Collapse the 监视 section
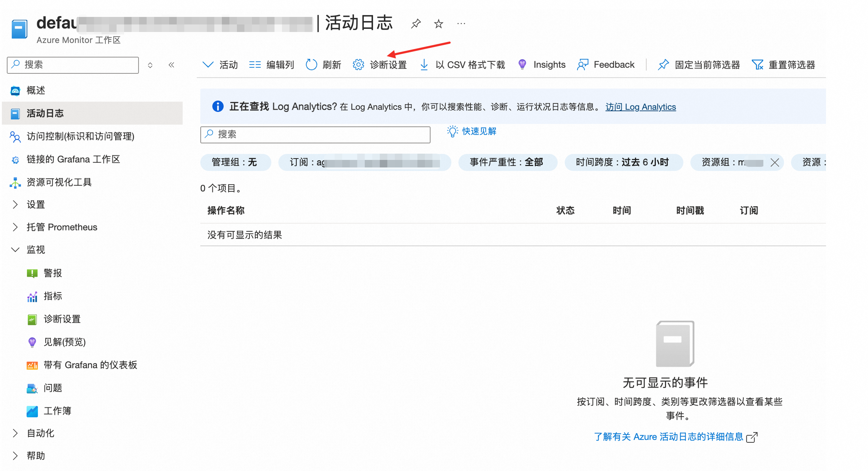Viewport: 868px width, 471px height. [15, 250]
